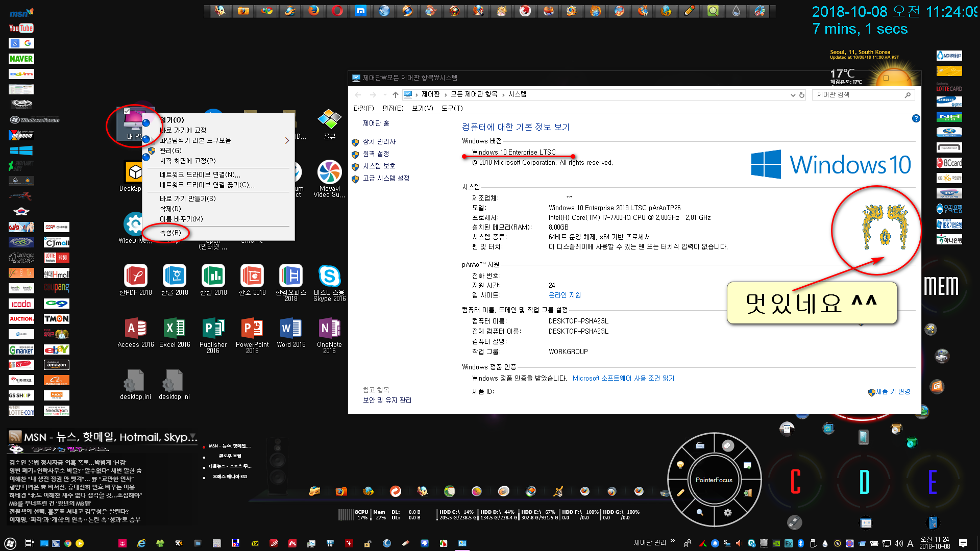Image resolution: width=980 pixels, height=551 pixels.
Task: Expand the chevron after 모든 제어판 항목 breadcrumb
Action: [503, 94]
